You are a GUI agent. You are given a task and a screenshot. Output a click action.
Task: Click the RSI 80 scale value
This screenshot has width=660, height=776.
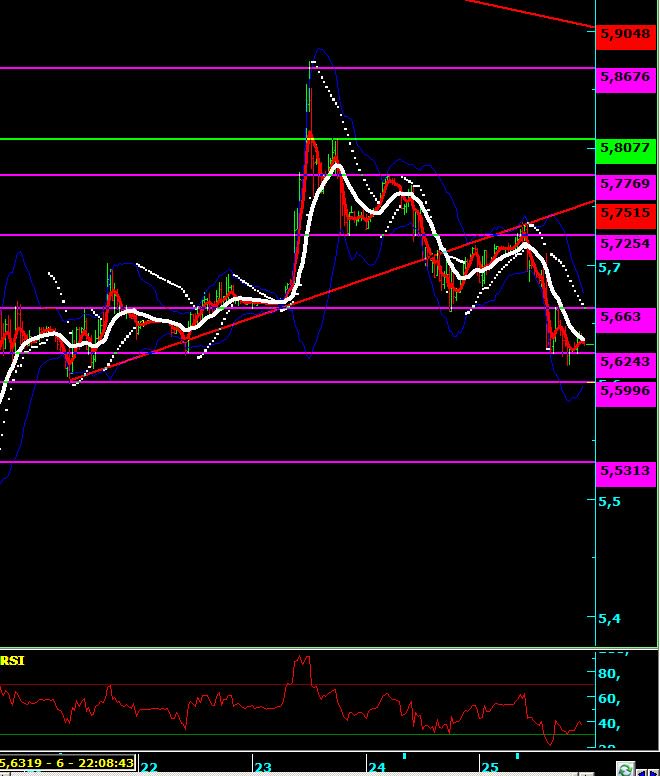609,674
